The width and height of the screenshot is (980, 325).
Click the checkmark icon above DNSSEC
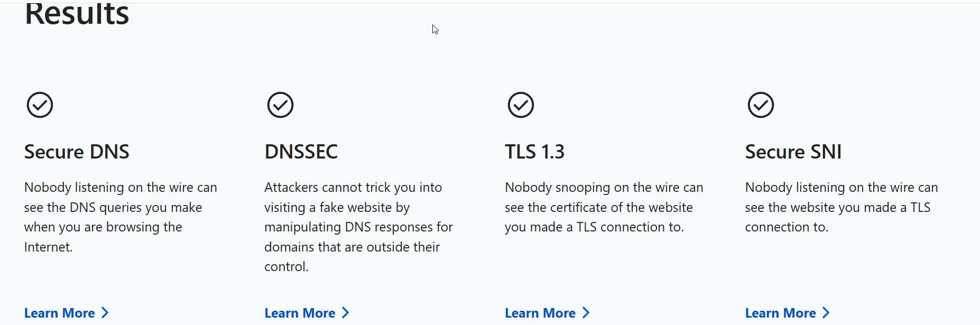280,105
